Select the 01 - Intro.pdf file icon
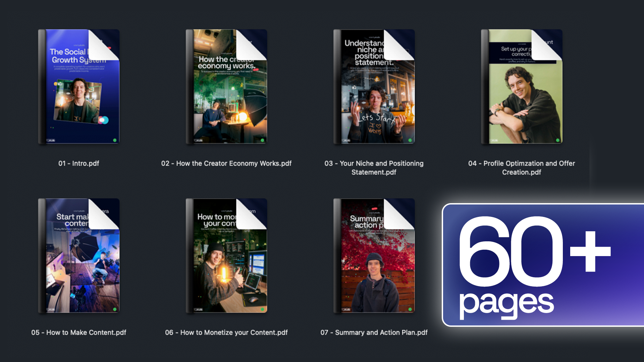 click(79, 87)
